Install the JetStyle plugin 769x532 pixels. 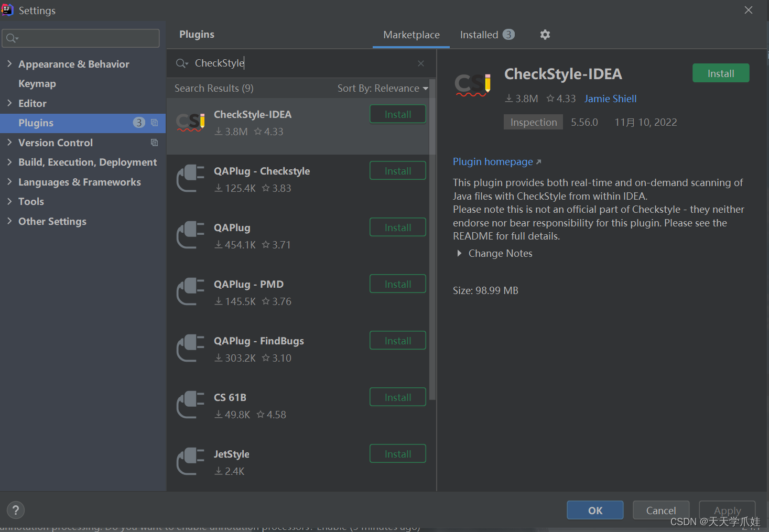coord(398,454)
